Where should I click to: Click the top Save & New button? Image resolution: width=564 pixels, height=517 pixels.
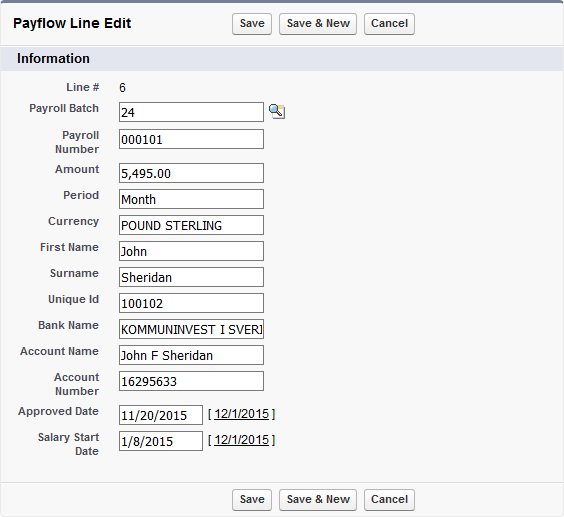[318, 24]
